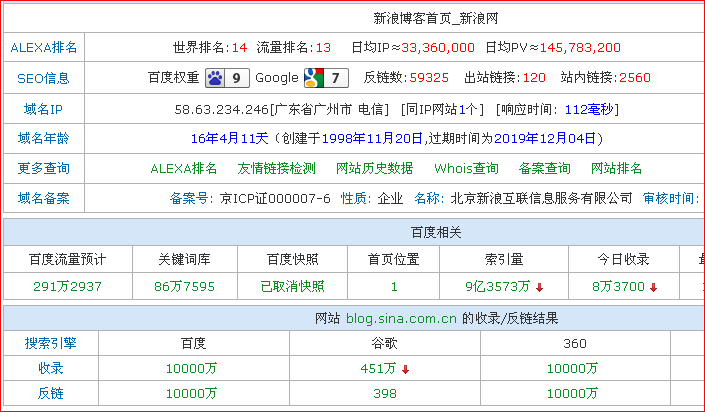
Task: Click index volume 9亿3573万
Action: coord(498,287)
